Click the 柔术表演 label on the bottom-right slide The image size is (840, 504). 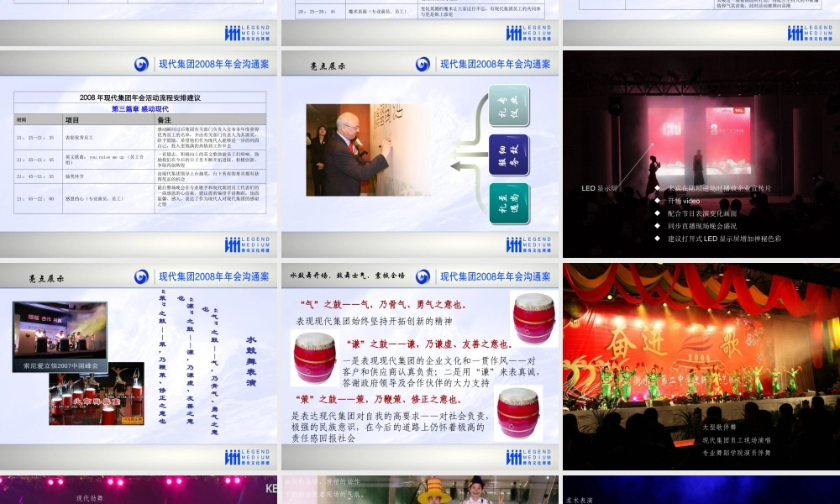pos(579,501)
